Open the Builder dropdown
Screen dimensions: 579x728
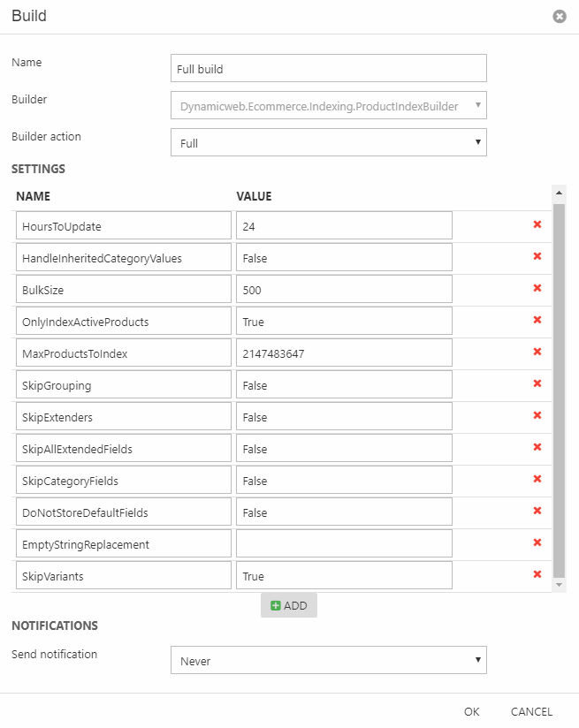[328, 106]
